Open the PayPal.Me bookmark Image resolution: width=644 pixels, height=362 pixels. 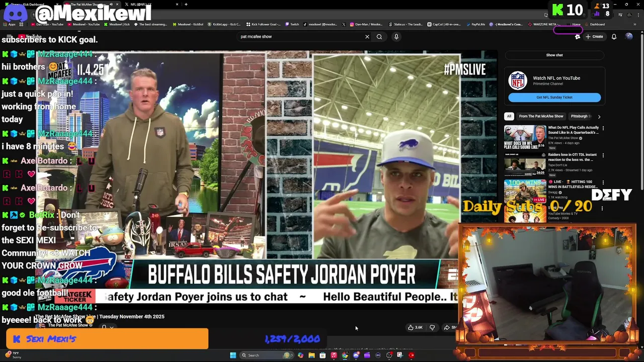(x=475, y=24)
